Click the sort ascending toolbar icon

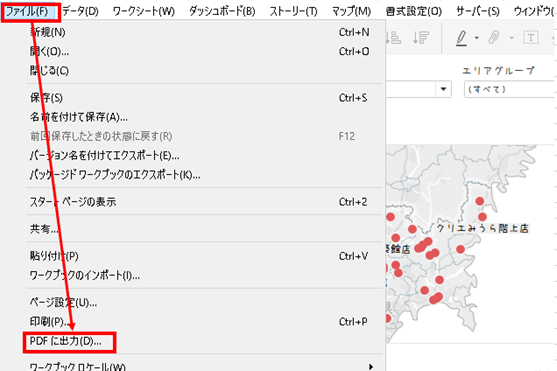click(394, 37)
